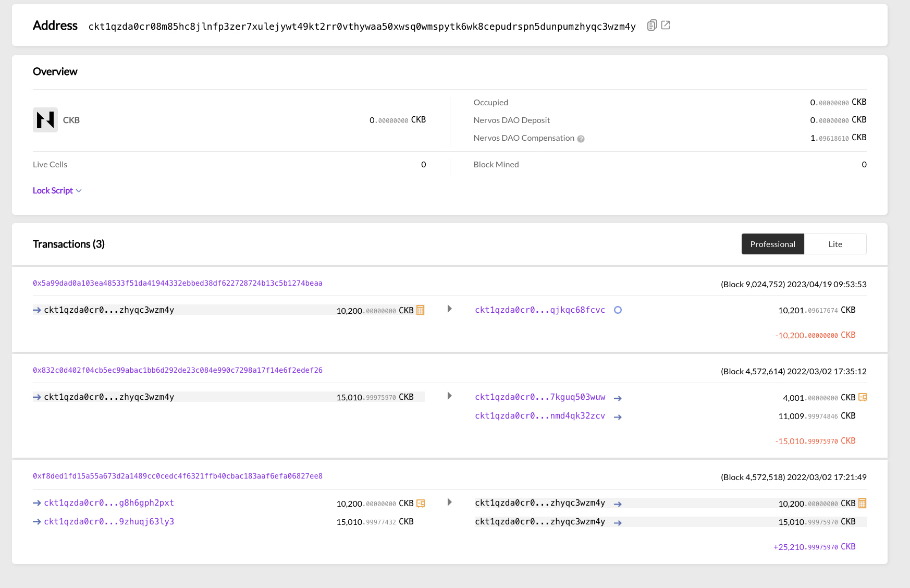Click the blue circle icon beside qjkqc68fcvc output
The image size is (910, 588).
(x=618, y=310)
